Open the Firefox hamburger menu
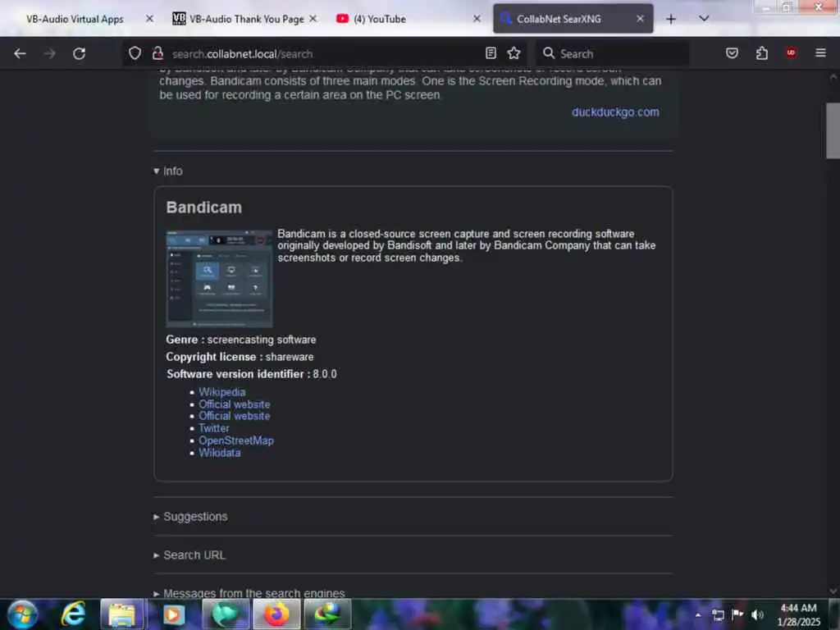Viewport: 840px width, 630px height. pyautogui.click(x=820, y=53)
